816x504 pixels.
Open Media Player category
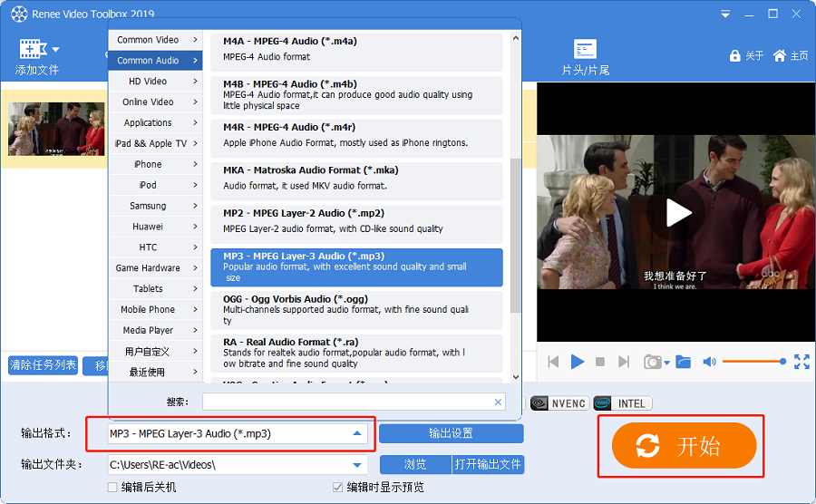pos(155,330)
